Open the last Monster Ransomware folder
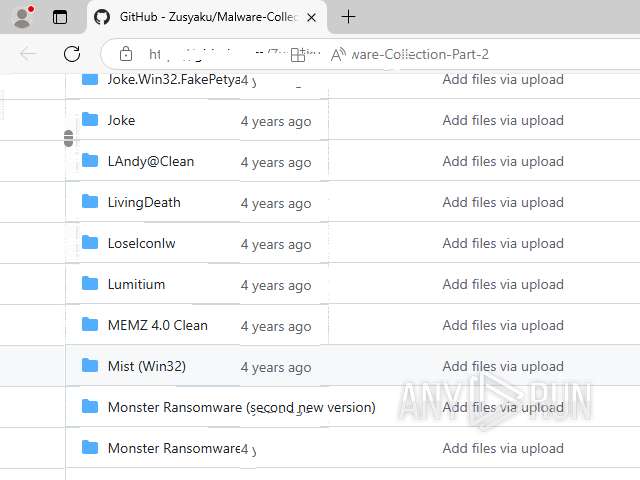Screen dimensions: 640x480 [x=174, y=448]
